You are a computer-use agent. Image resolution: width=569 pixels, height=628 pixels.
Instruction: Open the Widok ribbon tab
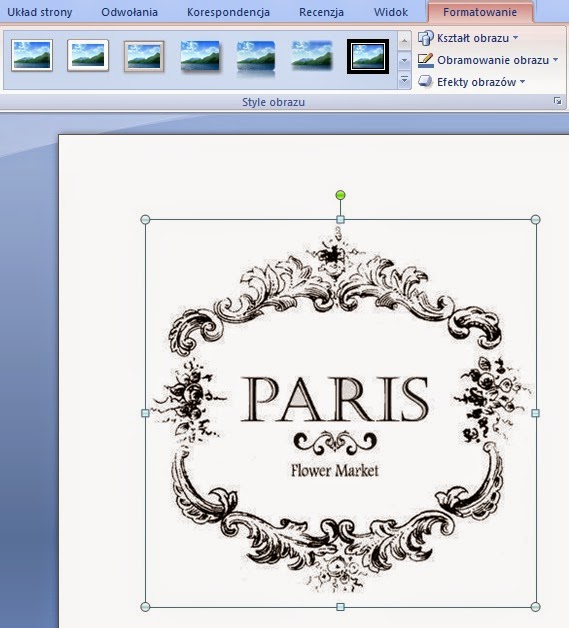[x=391, y=12]
